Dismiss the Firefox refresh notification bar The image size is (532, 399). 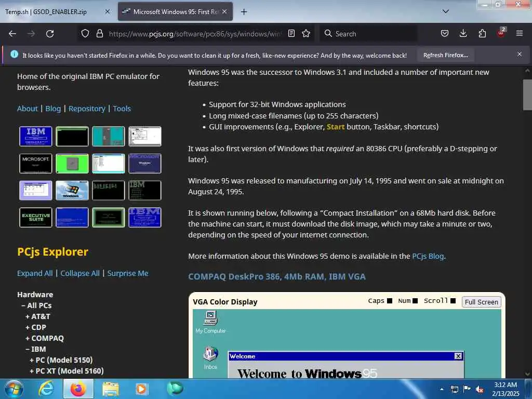tap(520, 54)
